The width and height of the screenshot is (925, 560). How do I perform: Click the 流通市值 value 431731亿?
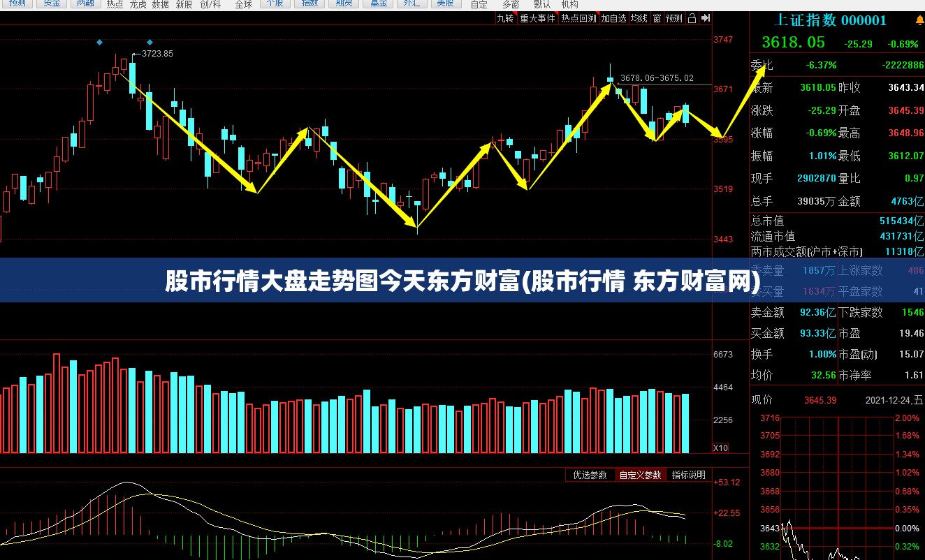click(902, 237)
